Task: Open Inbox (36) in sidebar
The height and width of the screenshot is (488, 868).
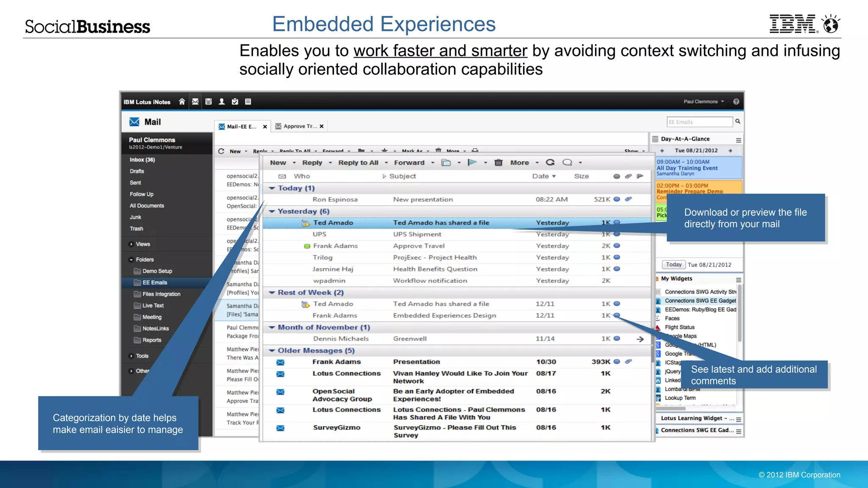Action: click(142, 160)
